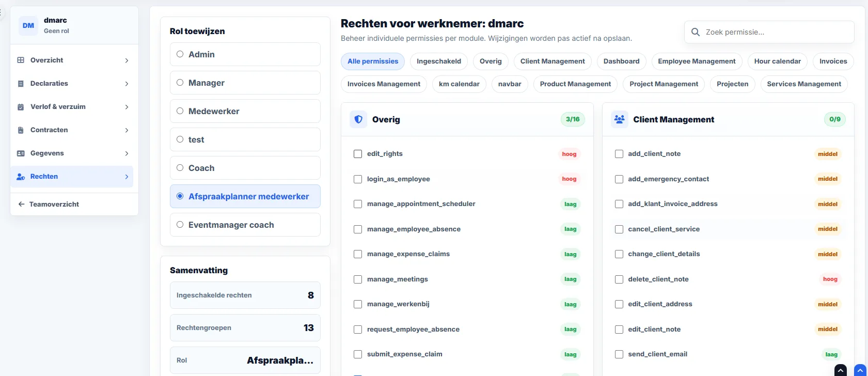Tick manage_expense_claims checkbox
The width and height of the screenshot is (868, 376).
[358, 254]
